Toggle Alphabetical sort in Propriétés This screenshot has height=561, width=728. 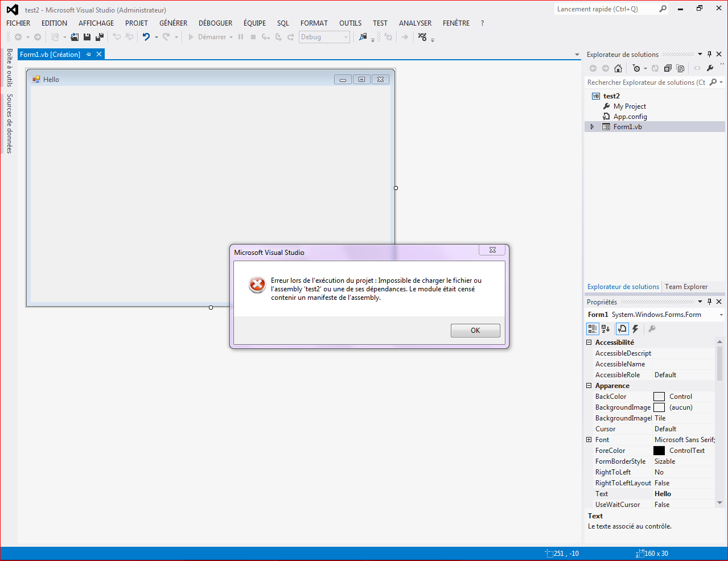606,329
